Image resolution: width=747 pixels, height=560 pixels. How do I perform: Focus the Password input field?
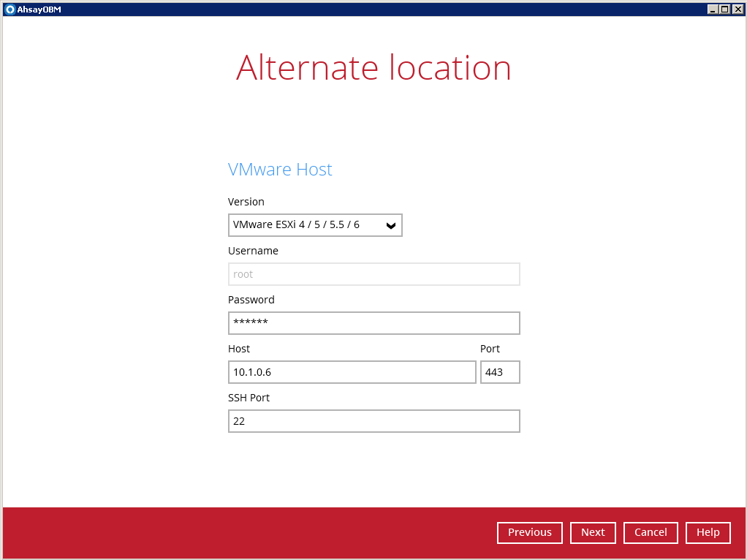(x=374, y=323)
